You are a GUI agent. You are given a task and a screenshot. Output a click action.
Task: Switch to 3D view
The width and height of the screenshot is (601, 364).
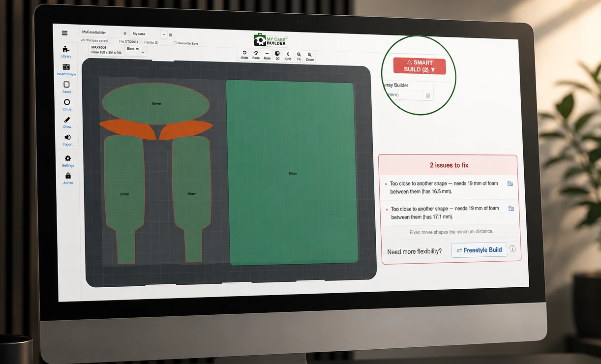[277, 56]
